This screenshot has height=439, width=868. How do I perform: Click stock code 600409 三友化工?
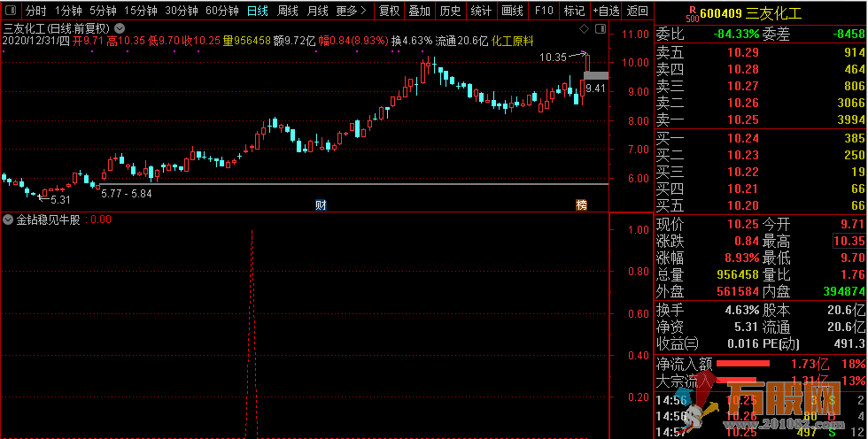751,13
